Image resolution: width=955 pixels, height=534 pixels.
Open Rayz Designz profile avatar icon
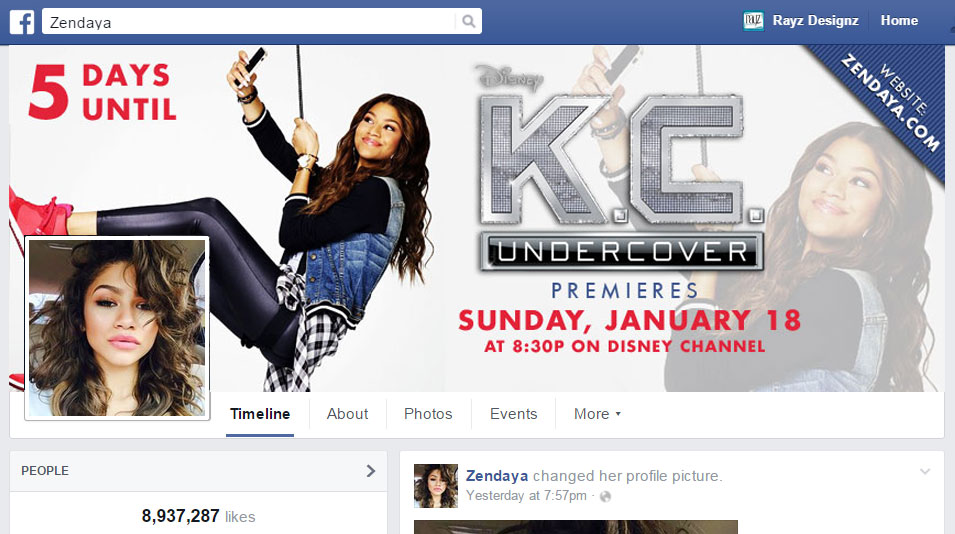(x=753, y=21)
